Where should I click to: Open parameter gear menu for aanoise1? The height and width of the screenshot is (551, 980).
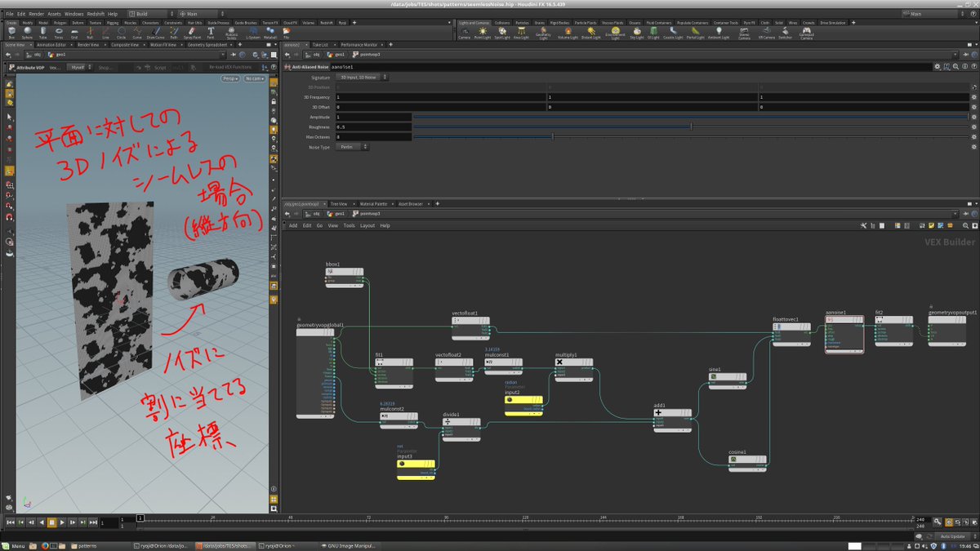click(938, 65)
